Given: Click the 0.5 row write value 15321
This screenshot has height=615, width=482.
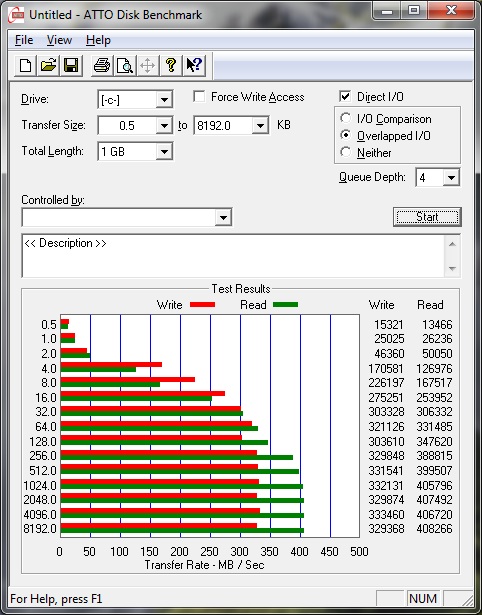Looking at the screenshot, I should click(x=389, y=325).
